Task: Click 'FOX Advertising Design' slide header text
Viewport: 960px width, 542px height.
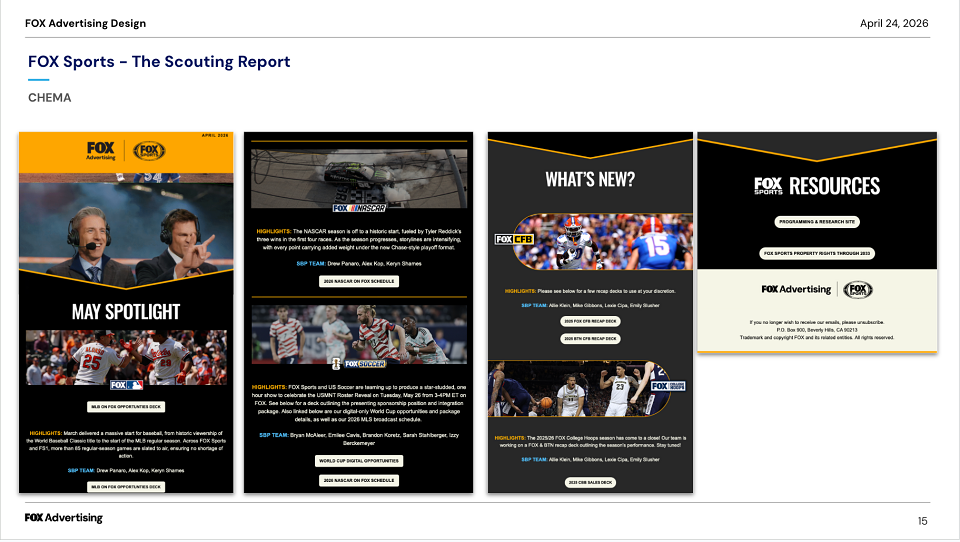Action: click(86, 23)
